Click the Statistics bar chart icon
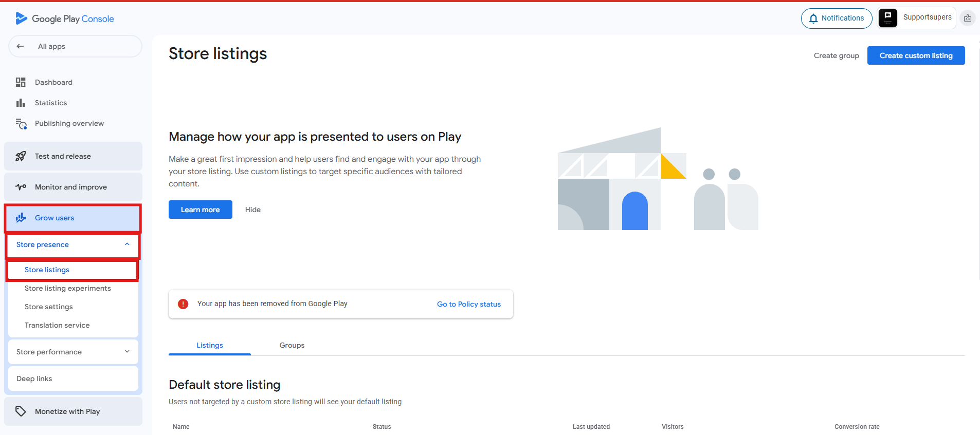The image size is (980, 435). (x=21, y=103)
